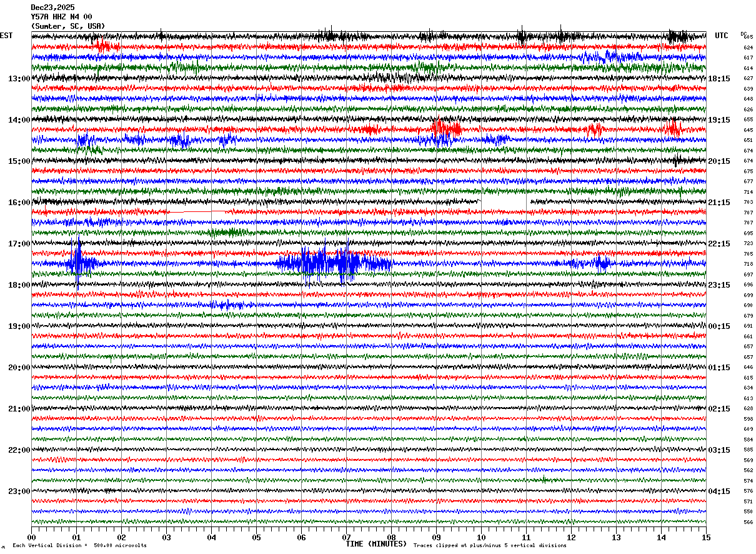Image resolution: width=756 pixels, height=554 pixels.
Task: Click the red burst near minute 9 after 14:00
Action: pyautogui.click(x=445, y=129)
